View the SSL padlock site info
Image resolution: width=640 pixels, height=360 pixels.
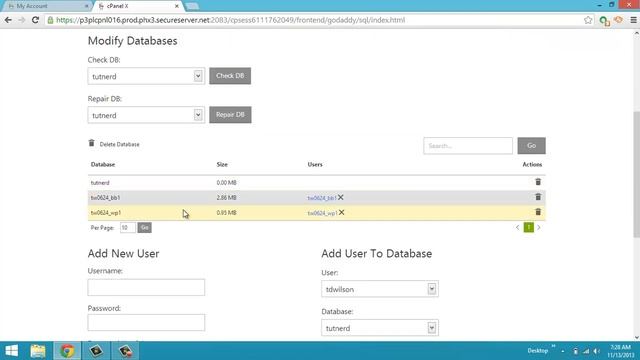coord(50,20)
